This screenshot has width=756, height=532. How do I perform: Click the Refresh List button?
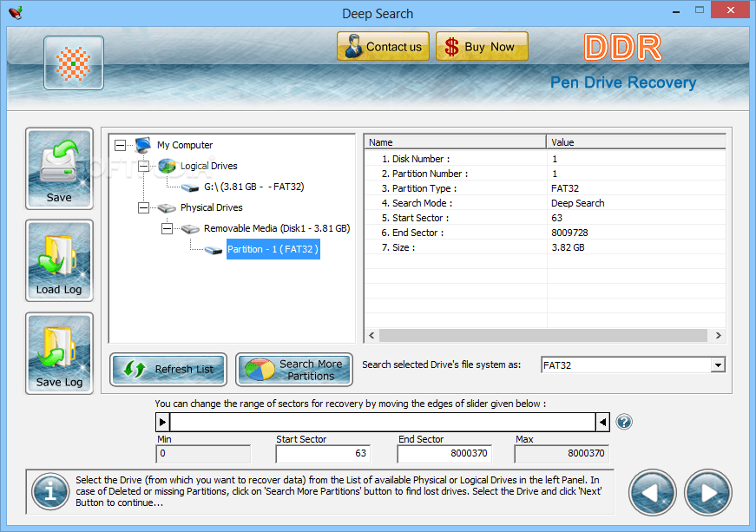click(x=168, y=369)
